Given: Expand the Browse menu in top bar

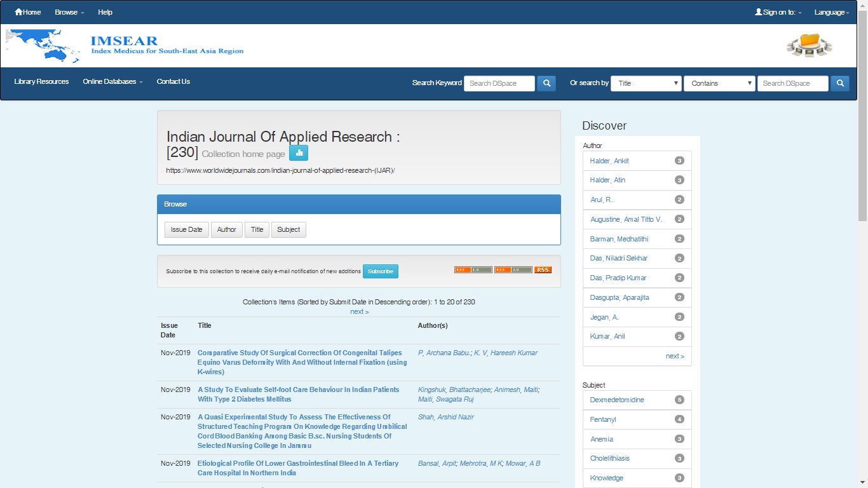Looking at the screenshot, I should 69,12.
